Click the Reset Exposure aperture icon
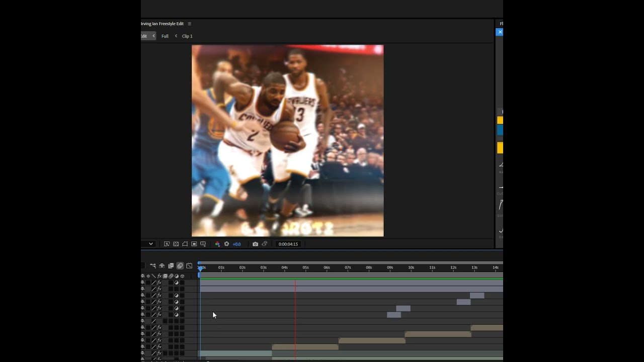Viewport: 644px width, 362px height. coord(226,244)
